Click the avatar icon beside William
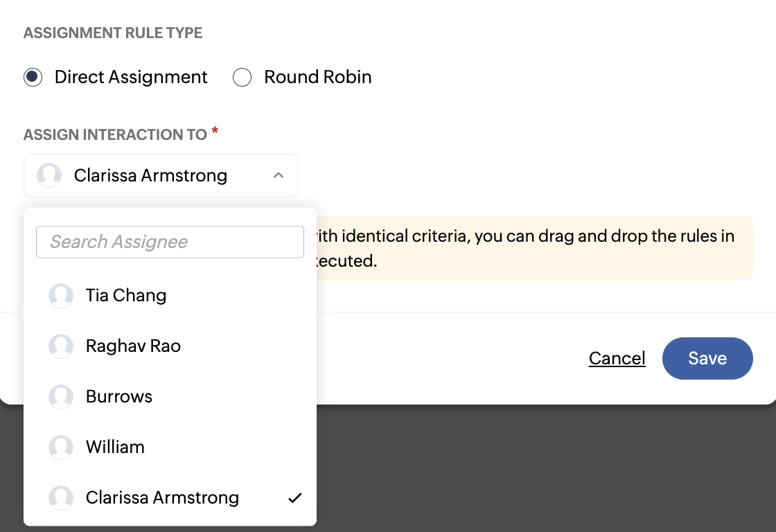776x532 pixels. tap(61, 447)
